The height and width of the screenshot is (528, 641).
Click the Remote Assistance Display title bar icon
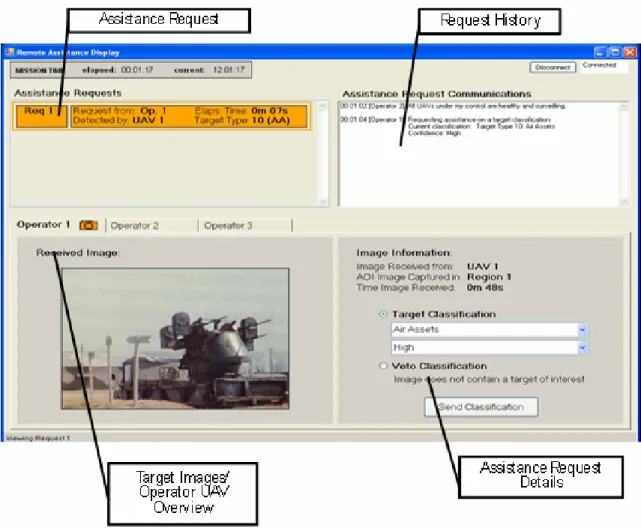[x=10, y=52]
